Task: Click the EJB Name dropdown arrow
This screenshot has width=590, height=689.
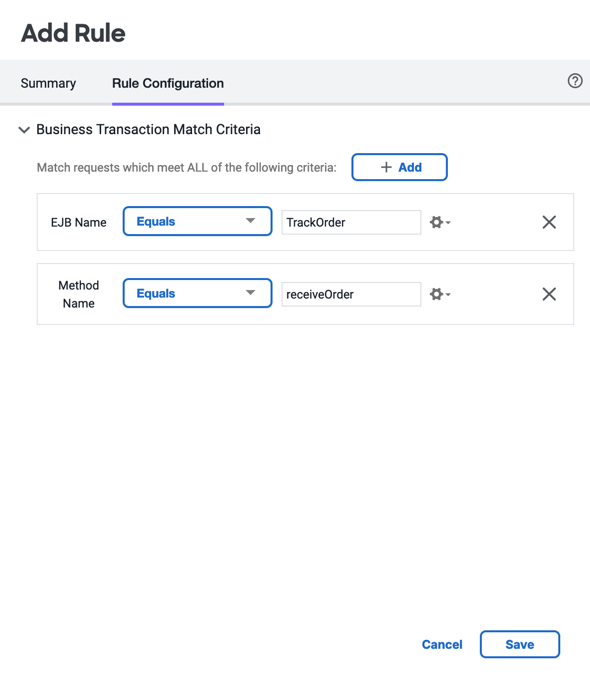Action: tap(250, 221)
